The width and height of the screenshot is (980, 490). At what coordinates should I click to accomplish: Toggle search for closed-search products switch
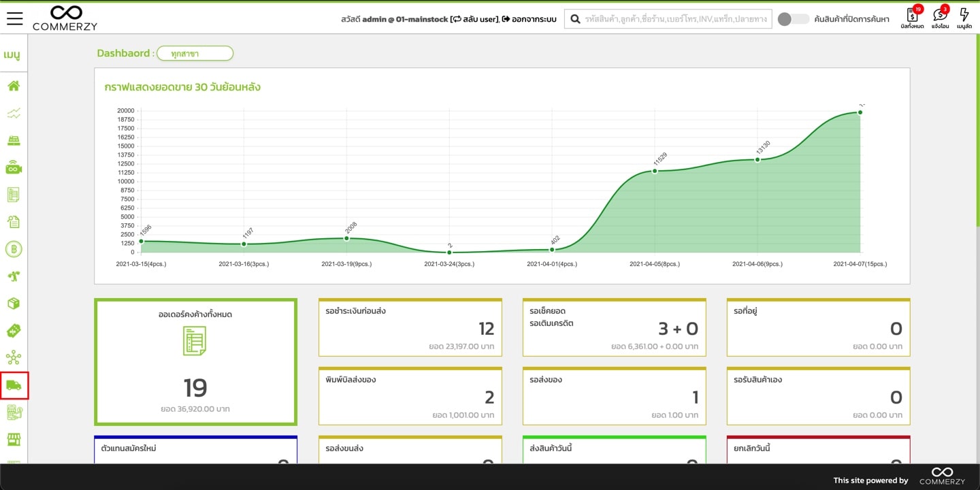click(x=793, y=19)
